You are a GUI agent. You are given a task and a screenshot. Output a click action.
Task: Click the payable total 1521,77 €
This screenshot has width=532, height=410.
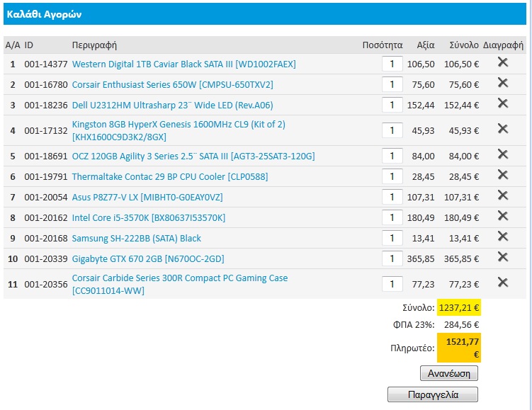tap(459, 348)
